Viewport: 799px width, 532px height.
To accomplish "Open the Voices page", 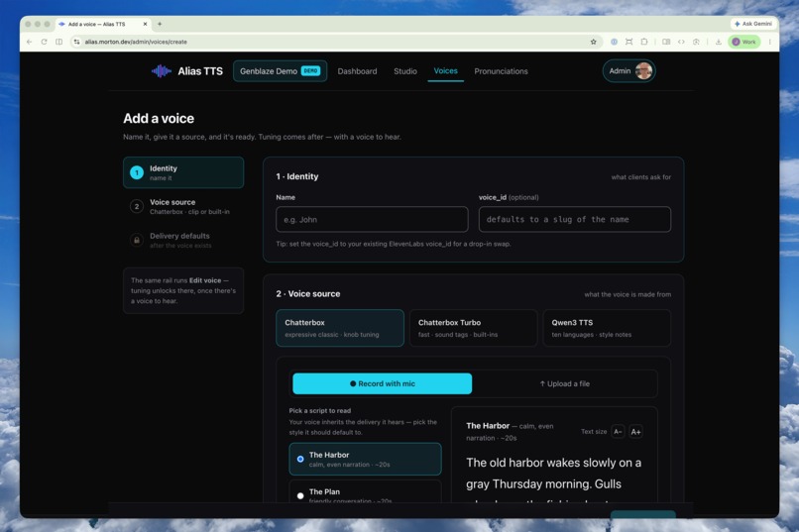I will point(445,70).
